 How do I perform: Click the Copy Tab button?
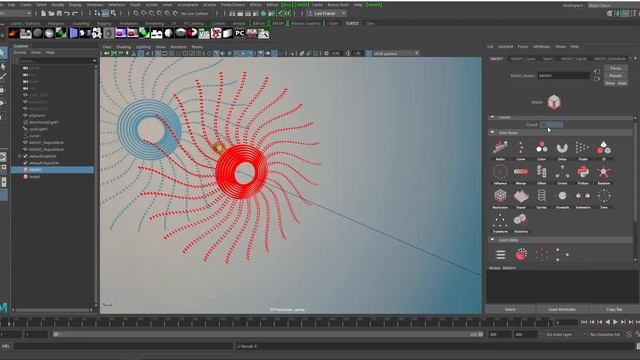coord(614,309)
